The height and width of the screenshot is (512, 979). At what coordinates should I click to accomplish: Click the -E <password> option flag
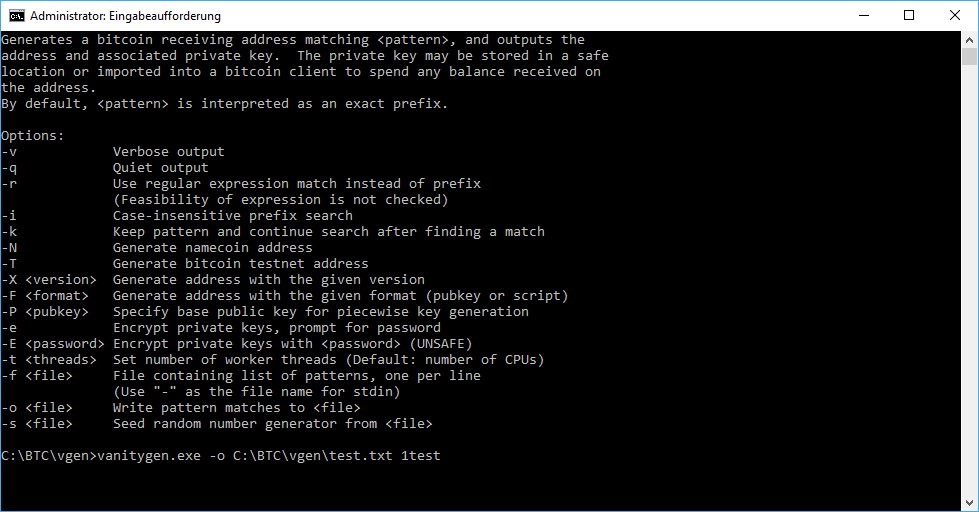pyautogui.click(x=53, y=344)
